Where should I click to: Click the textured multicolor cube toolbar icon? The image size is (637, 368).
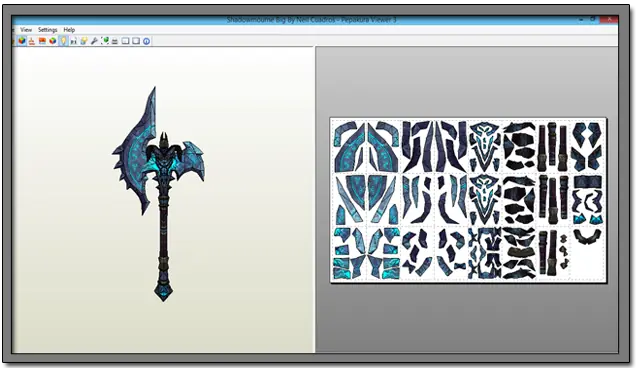(22, 41)
